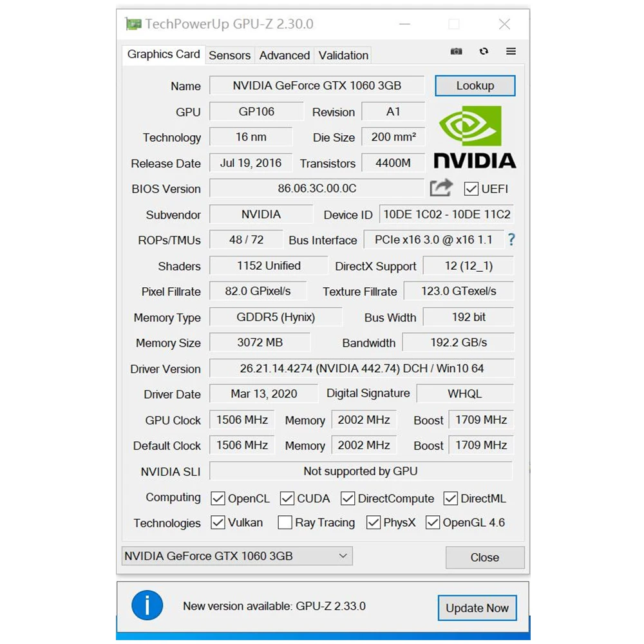The image size is (644, 644).
Task: Enable the Ray Tracing checkbox
Action: click(285, 523)
